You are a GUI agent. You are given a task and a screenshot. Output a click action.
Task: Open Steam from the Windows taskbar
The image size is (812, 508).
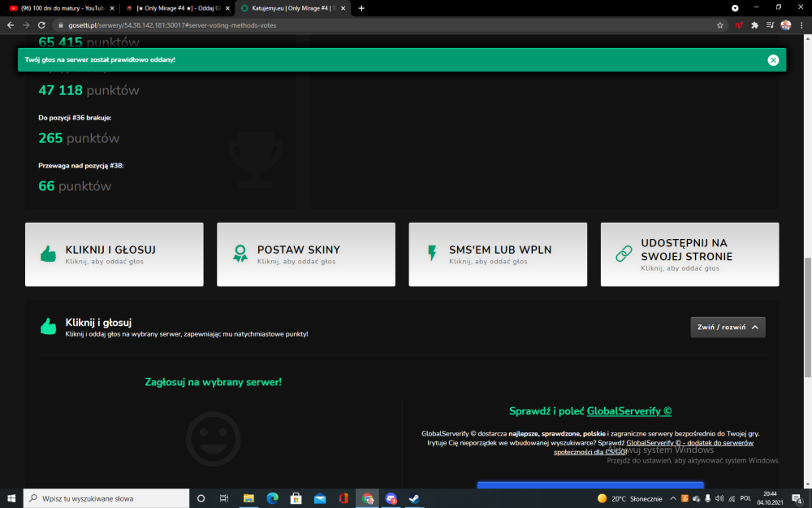[414, 498]
